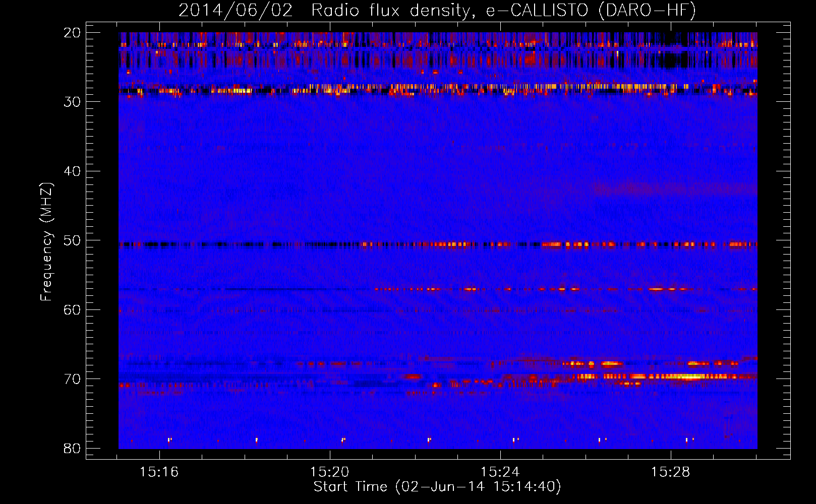Viewport: 816px width, 504px height.
Task: Click the 'Frequency (MHZ)' axis label
Action: point(46,242)
